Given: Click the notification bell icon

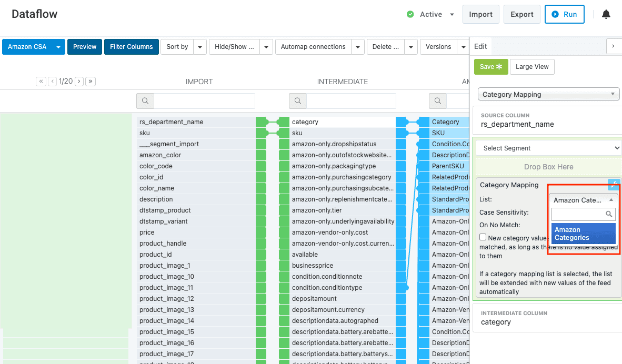Looking at the screenshot, I should tap(606, 15).
